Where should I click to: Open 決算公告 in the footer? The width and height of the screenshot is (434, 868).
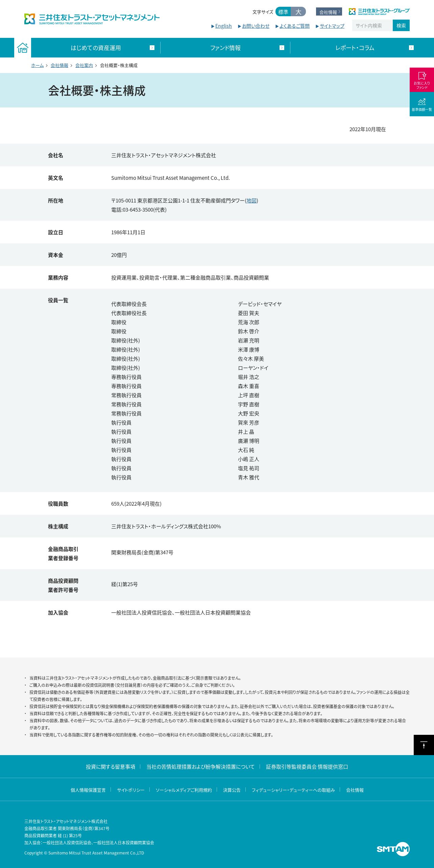point(232,790)
